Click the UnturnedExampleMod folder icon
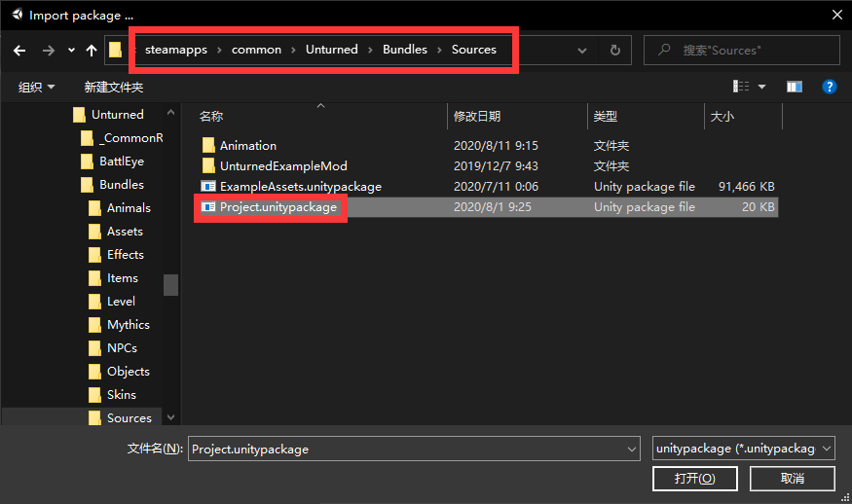The width and height of the screenshot is (852, 504). [208, 165]
